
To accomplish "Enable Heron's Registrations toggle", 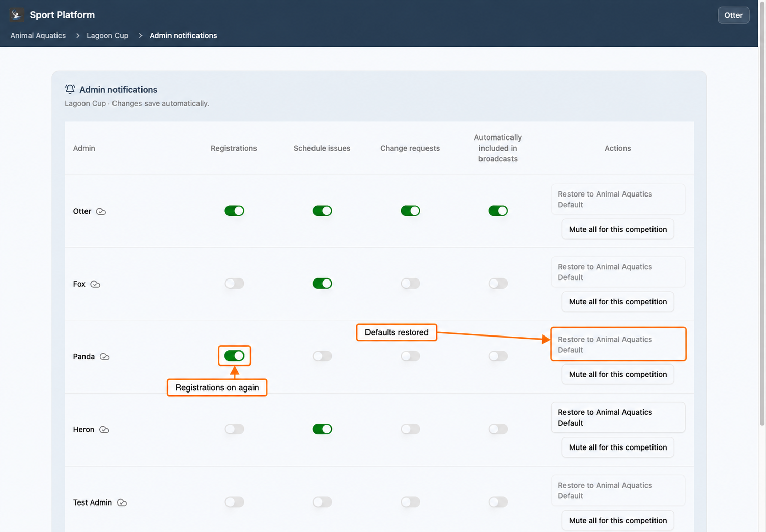I will pyautogui.click(x=235, y=429).
